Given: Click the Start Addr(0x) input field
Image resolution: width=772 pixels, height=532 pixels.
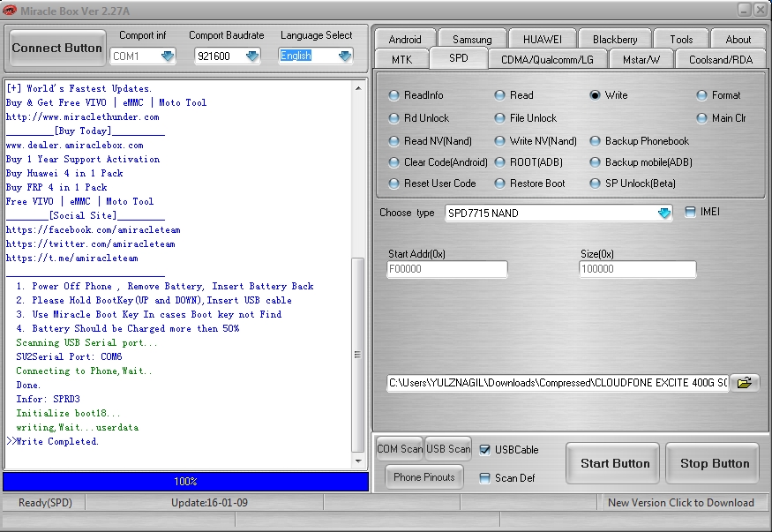Looking at the screenshot, I should (447, 269).
